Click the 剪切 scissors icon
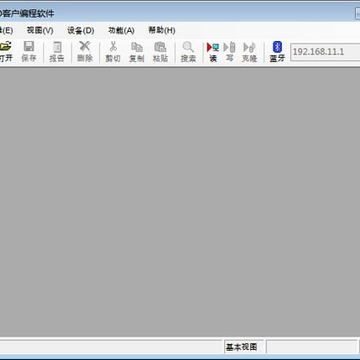 pos(113,47)
